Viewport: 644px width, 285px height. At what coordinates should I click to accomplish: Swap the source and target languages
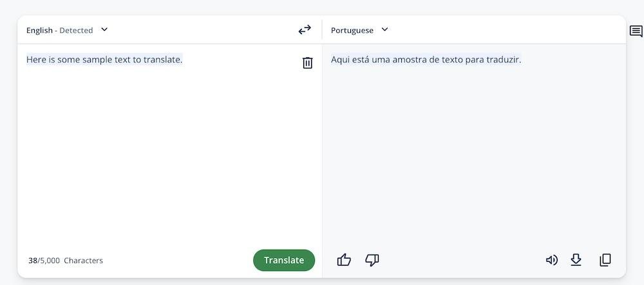(x=305, y=30)
